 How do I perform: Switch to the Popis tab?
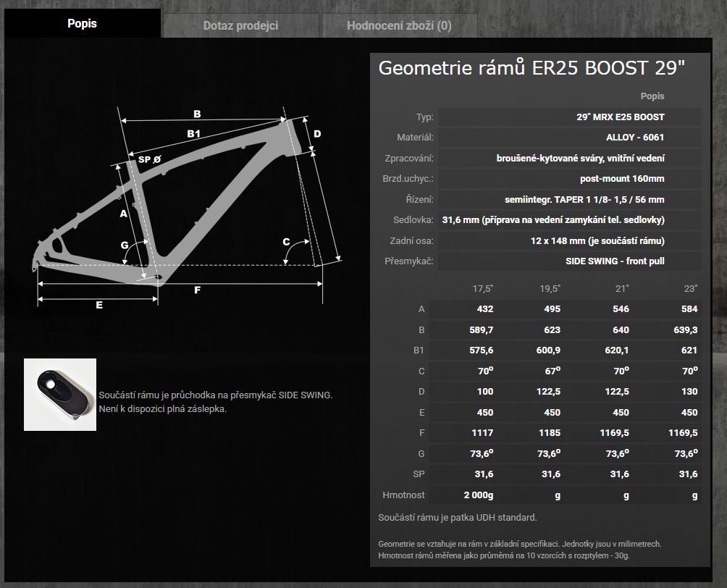82,24
